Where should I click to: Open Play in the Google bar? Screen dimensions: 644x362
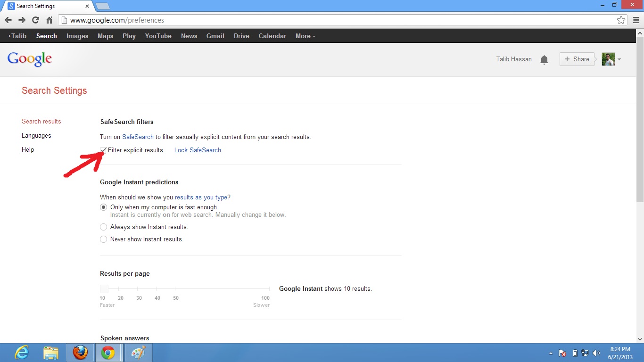[129, 36]
